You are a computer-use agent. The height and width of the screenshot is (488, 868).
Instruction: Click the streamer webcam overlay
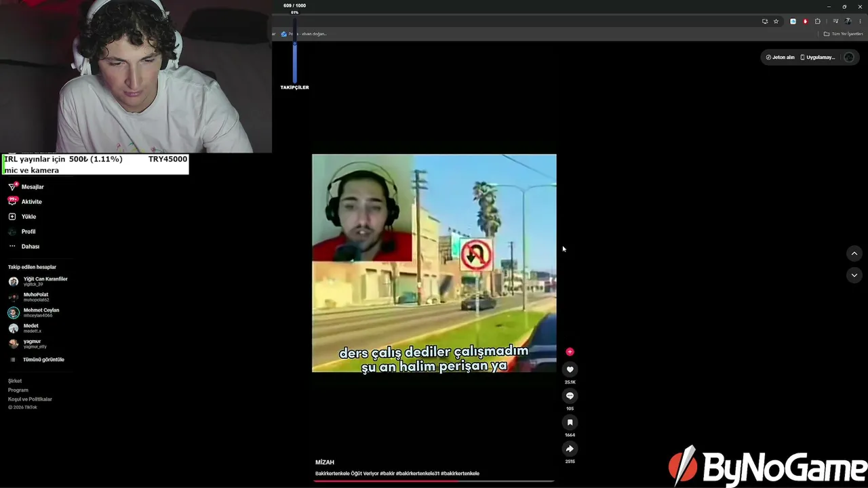click(x=136, y=77)
